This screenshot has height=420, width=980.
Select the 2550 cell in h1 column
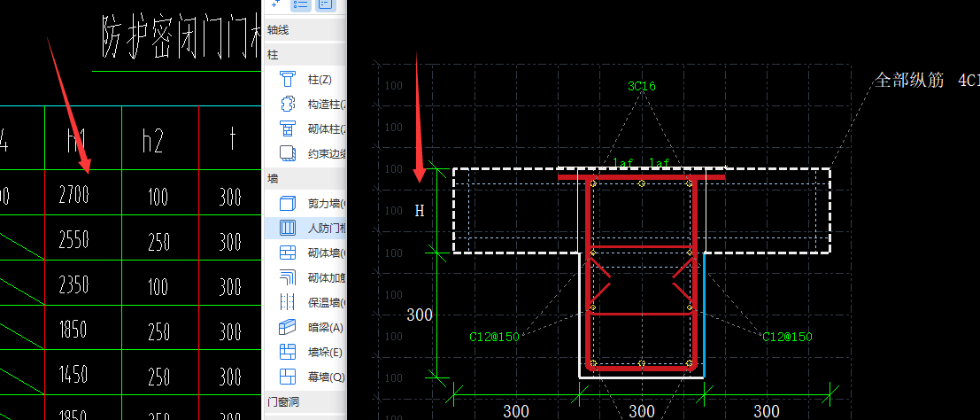coord(73,240)
